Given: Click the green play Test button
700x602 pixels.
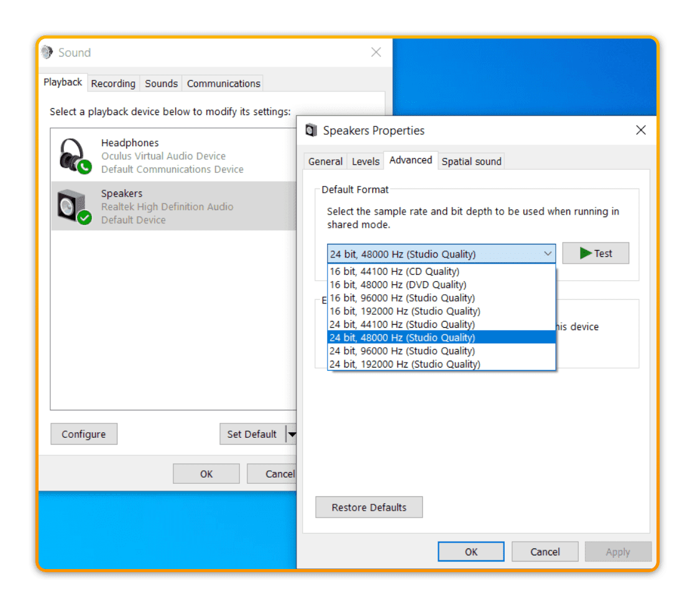Looking at the screenshot, I should [596, 253].
